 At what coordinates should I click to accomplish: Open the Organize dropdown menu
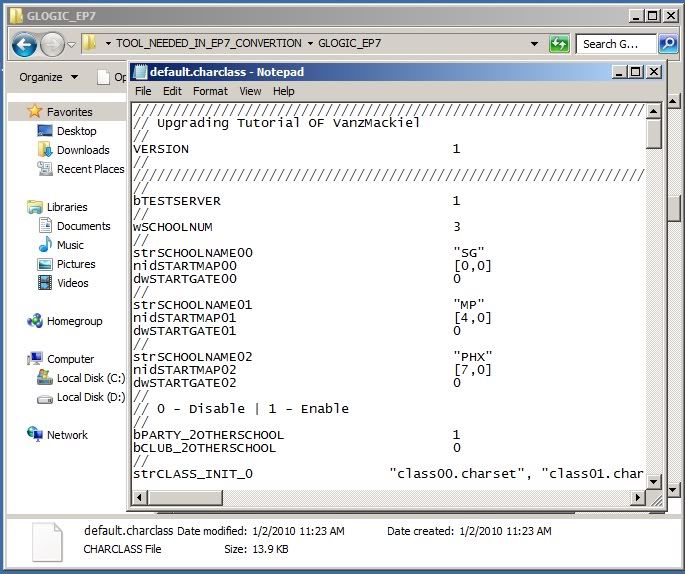pos(48,77)
